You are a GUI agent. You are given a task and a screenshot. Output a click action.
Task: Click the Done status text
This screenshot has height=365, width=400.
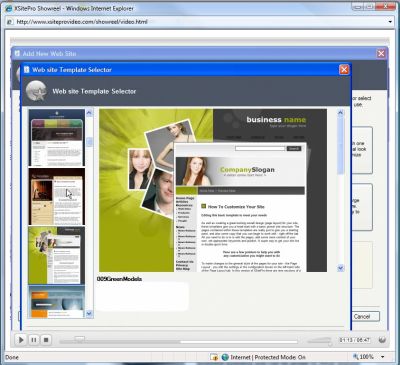pos(12,357)
